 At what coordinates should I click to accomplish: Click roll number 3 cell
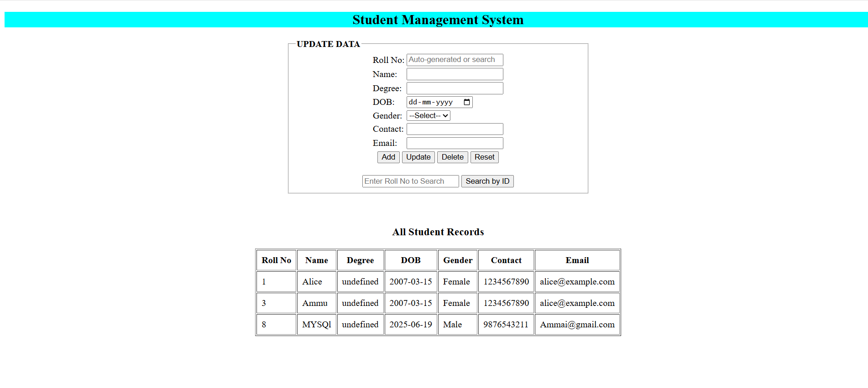(x=277, y=303)
